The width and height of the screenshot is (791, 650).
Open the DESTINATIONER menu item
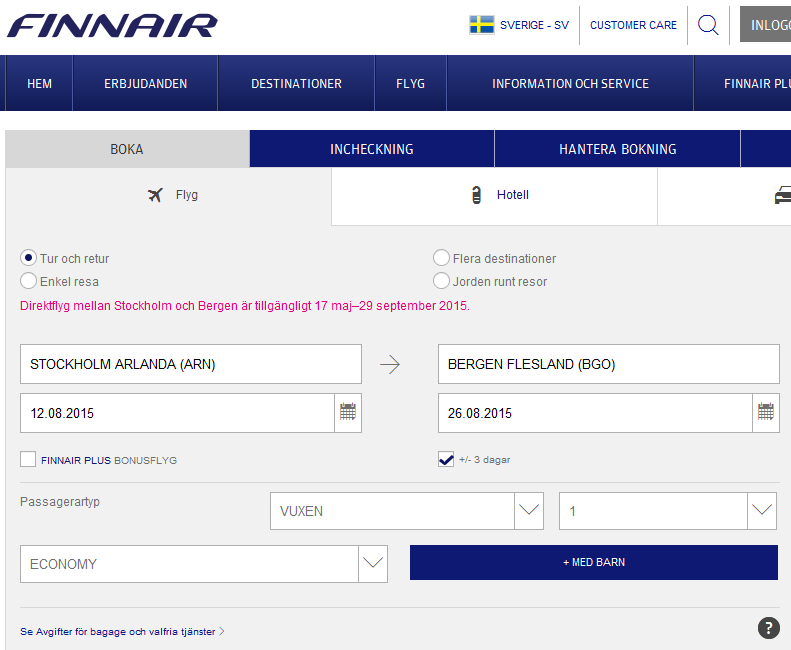(x=296, y=83)
